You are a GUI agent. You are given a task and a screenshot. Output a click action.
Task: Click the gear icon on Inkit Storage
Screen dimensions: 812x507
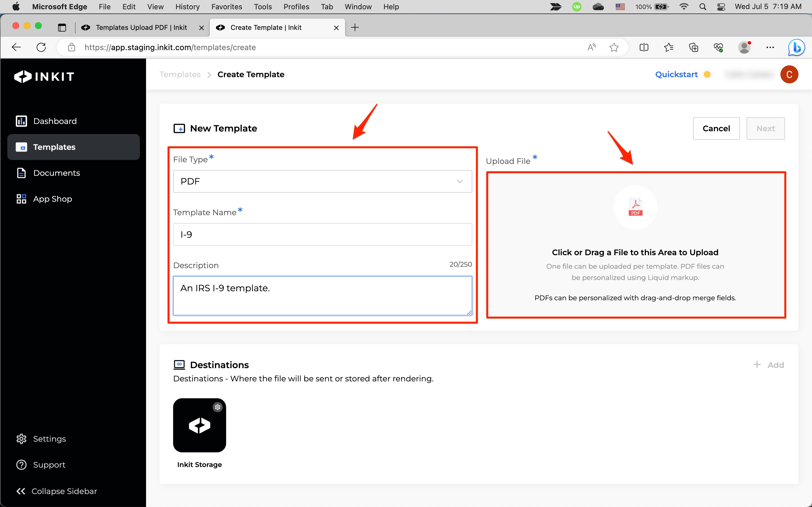click(217, 407)
